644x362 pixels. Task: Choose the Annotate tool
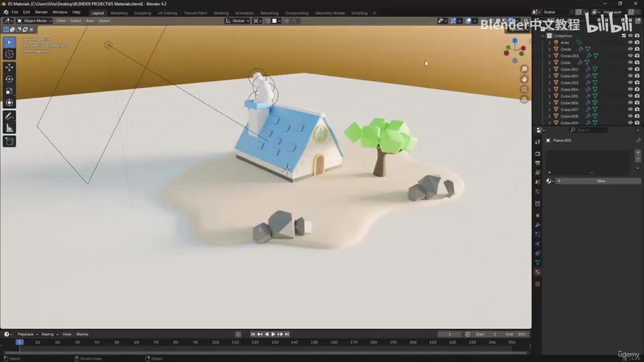click(10, 116)
